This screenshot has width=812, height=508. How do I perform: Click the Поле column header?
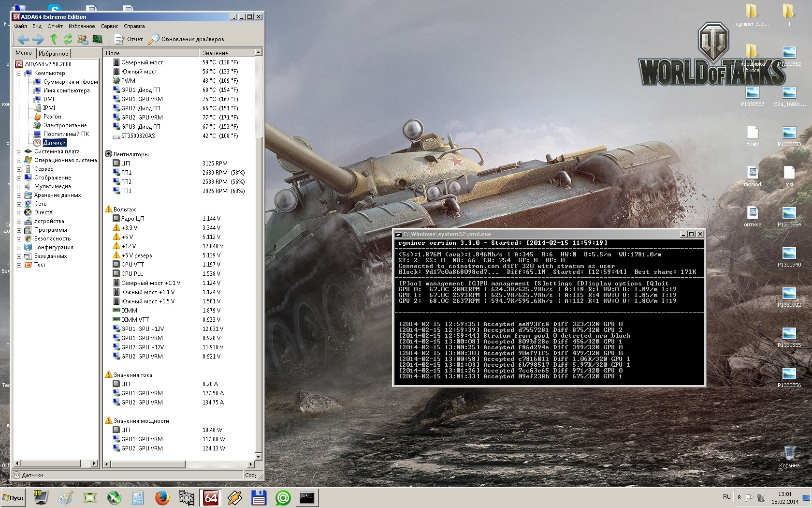point(151,53)
